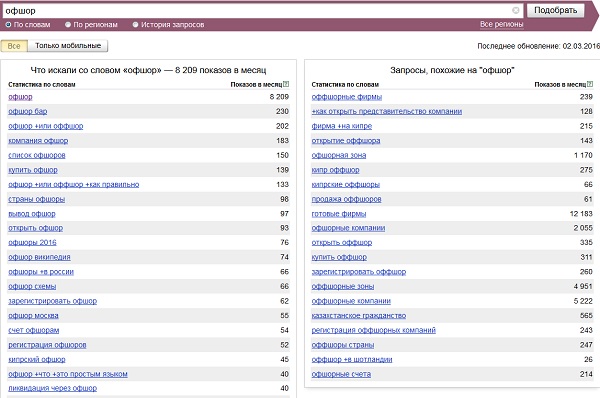Open the 'зарегистрировать офшор' link
This screenshot has height=398, width=600.
point(52,301)
